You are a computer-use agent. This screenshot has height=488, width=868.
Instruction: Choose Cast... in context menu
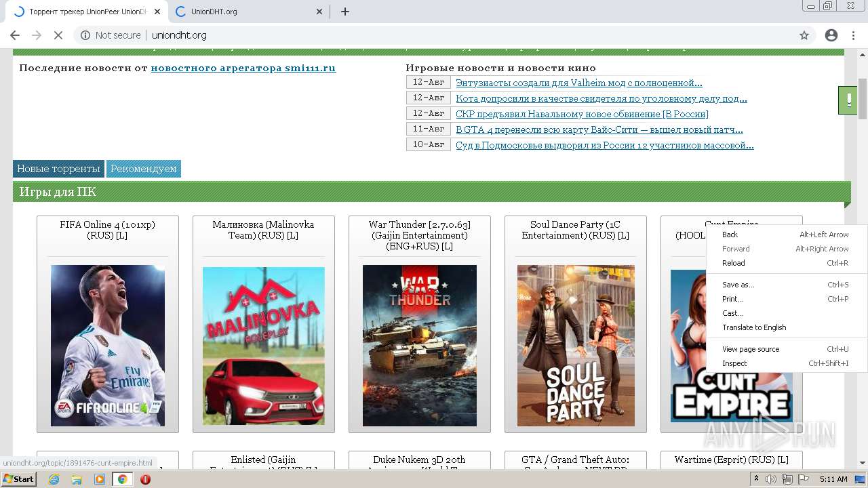coord(786,313)
